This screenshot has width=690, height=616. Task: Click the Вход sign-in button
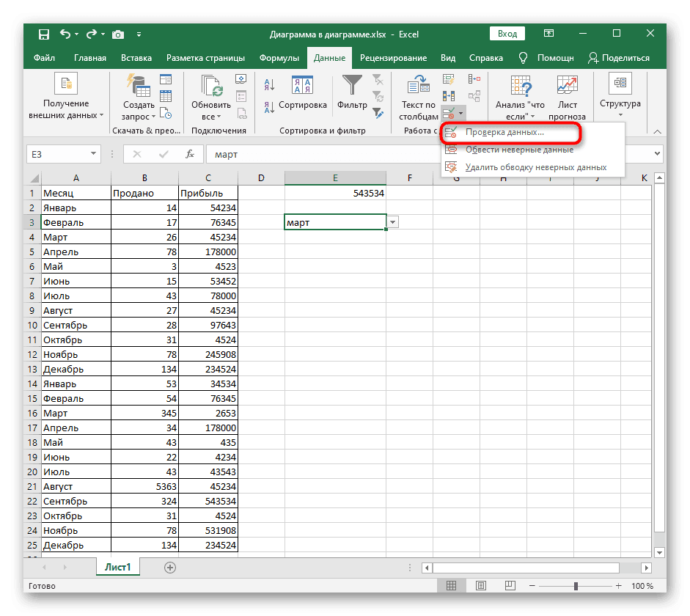click(507, 34)
